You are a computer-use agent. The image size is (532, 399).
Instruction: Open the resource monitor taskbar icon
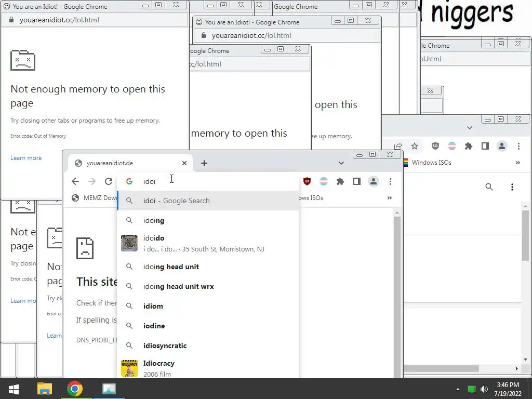(109, 389)
